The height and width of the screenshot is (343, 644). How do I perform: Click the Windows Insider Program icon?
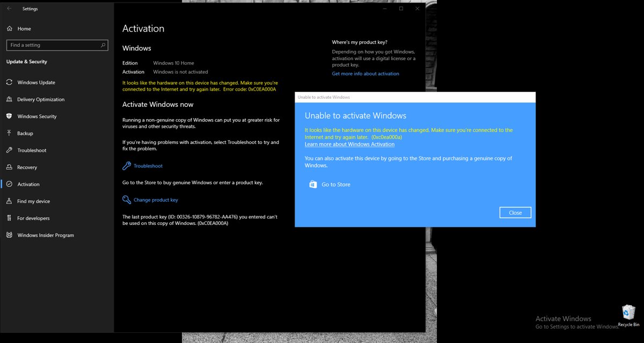pyautogui.click(x=9, y=235)
